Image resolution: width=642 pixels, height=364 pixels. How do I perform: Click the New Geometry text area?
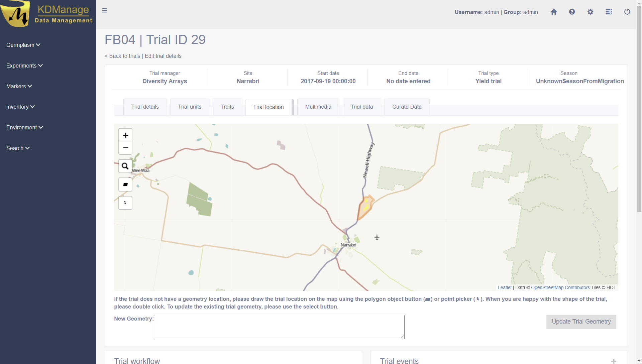coord(279,327)
